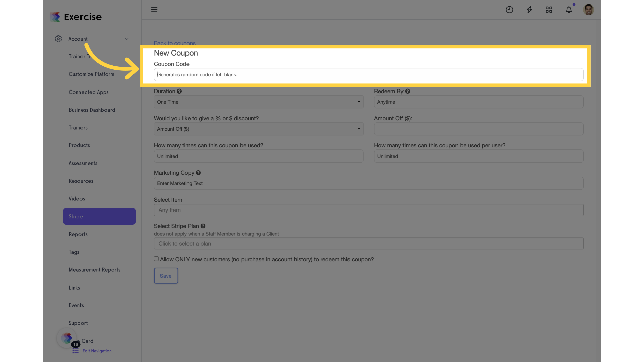Click the Back to coupons link
Screen dimensions: 644x362
(x=175, y=43)
